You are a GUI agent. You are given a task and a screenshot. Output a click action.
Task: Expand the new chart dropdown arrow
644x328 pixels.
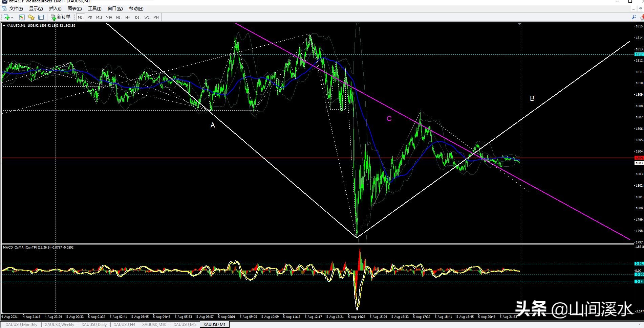(12, 17)
